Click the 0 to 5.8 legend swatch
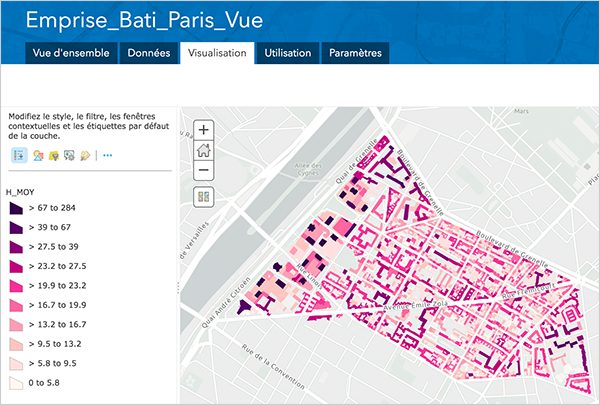This screenshot has height=405, width=600. 16,383
